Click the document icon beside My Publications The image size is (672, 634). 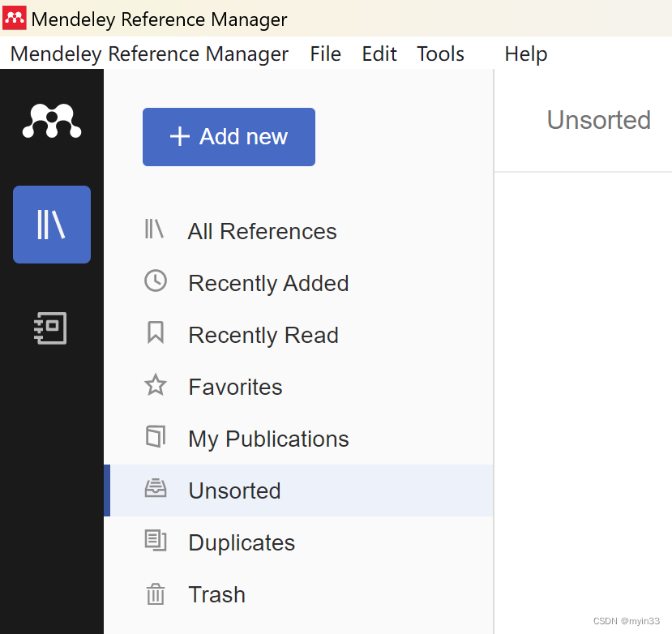pyautogui.click(x=155, y=436)
